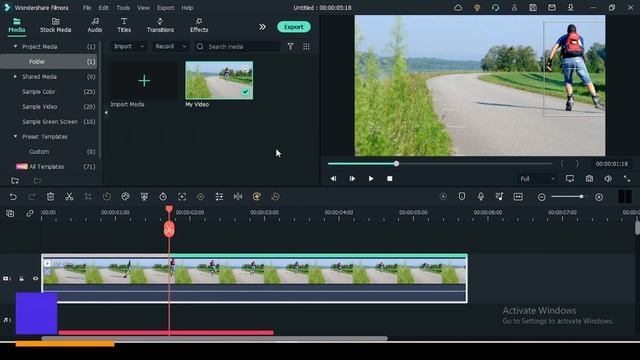Open the Tools menu

point(123,8)
